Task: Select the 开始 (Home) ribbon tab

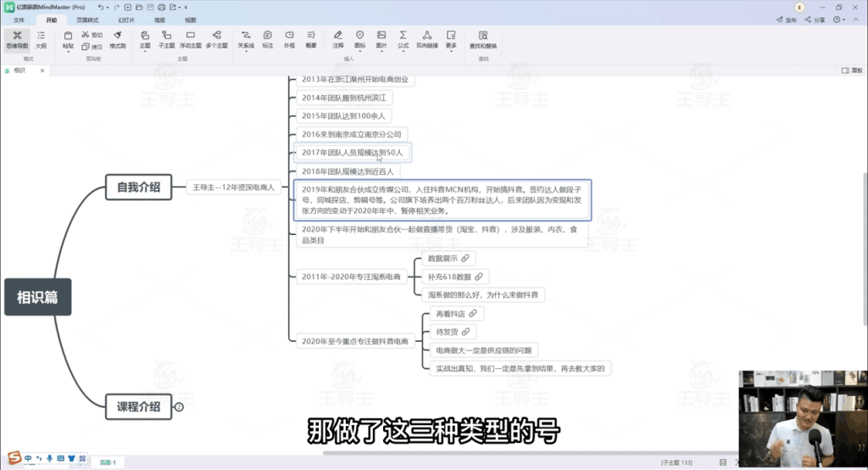Action: 52,20
